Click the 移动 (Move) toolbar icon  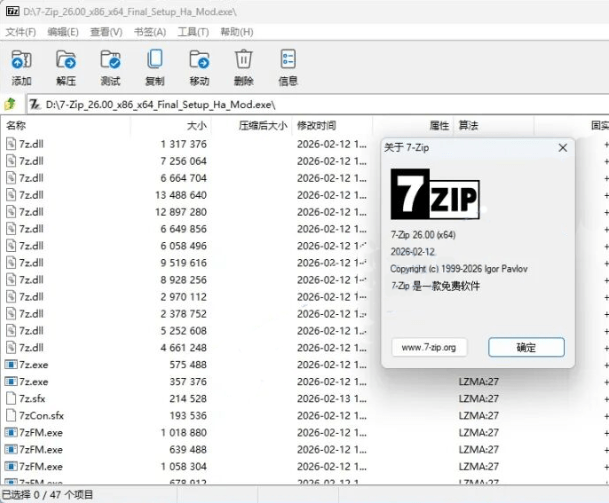click(199, 59)
